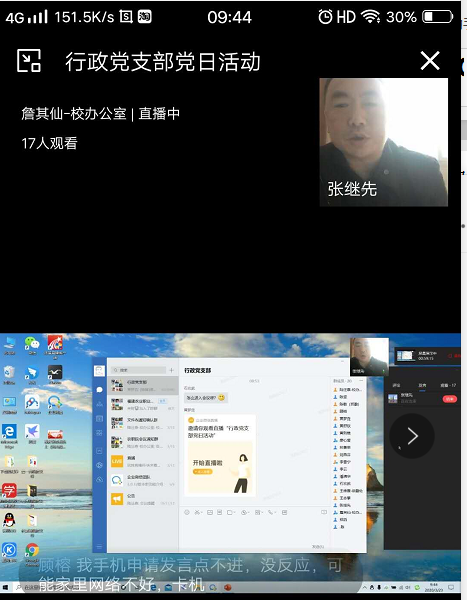
Task: Click the orange button on 开始直播啦 card
Action: point(202,472)
